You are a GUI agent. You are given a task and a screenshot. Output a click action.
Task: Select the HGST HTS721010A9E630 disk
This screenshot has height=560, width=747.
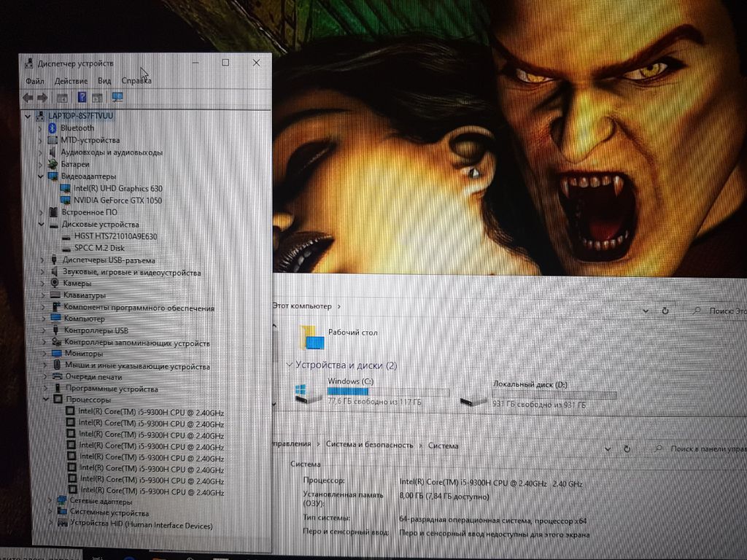116,236
